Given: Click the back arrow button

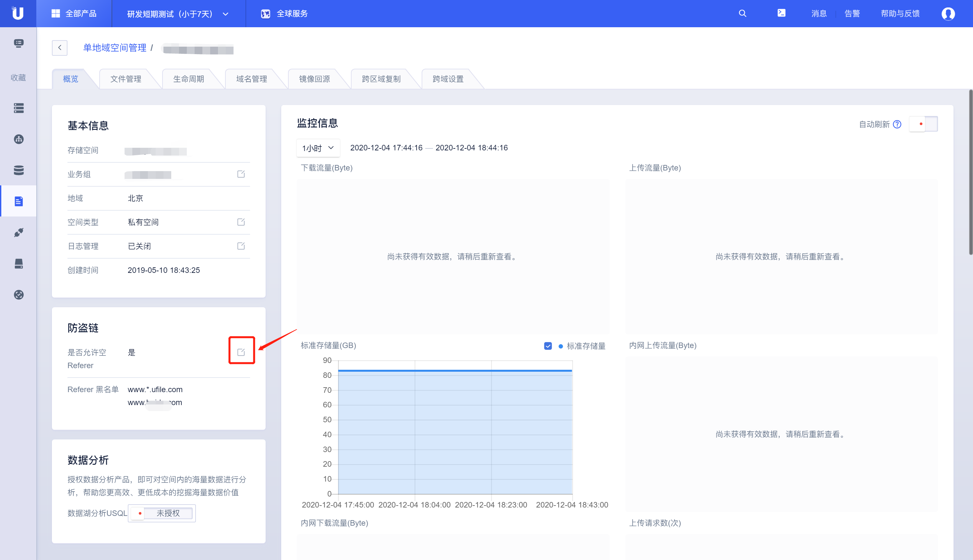Looking at the screenshot, I should (60, 48).
